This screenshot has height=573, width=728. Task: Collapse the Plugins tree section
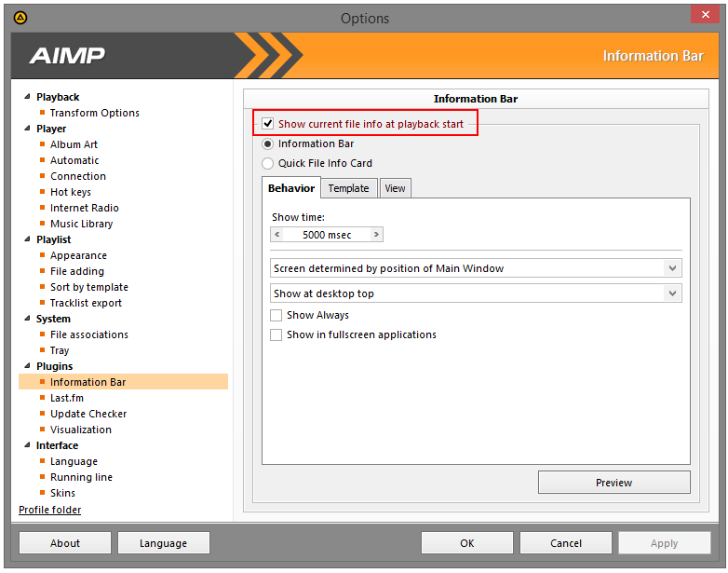27,366
